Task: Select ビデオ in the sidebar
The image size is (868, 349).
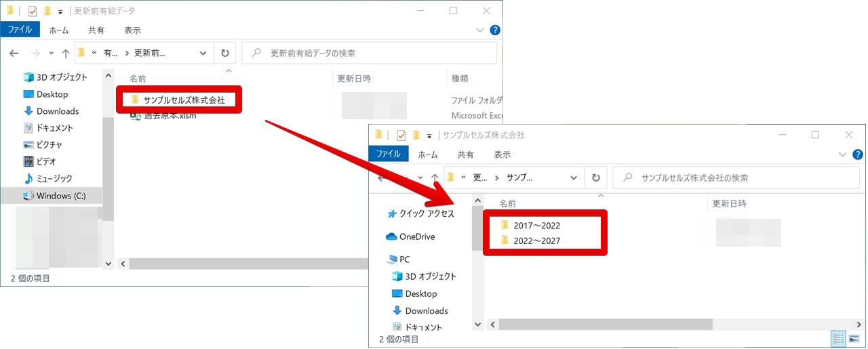Action: (x=39, y=162)
